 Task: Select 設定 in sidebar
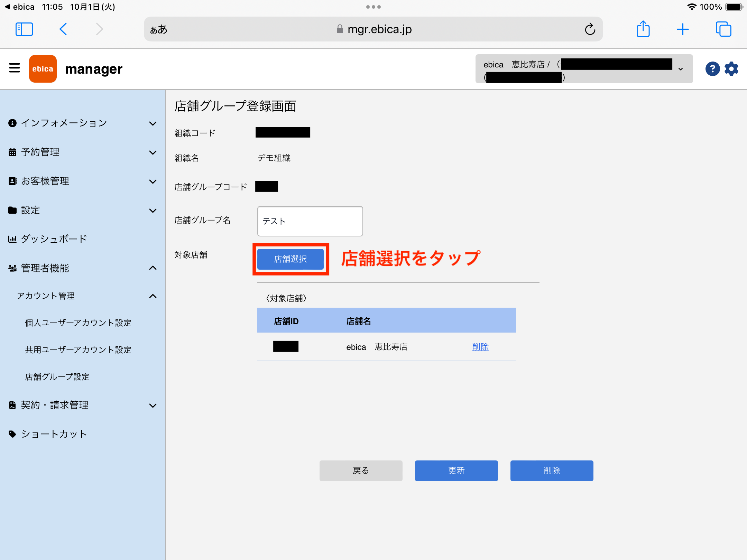pos(30,210)
